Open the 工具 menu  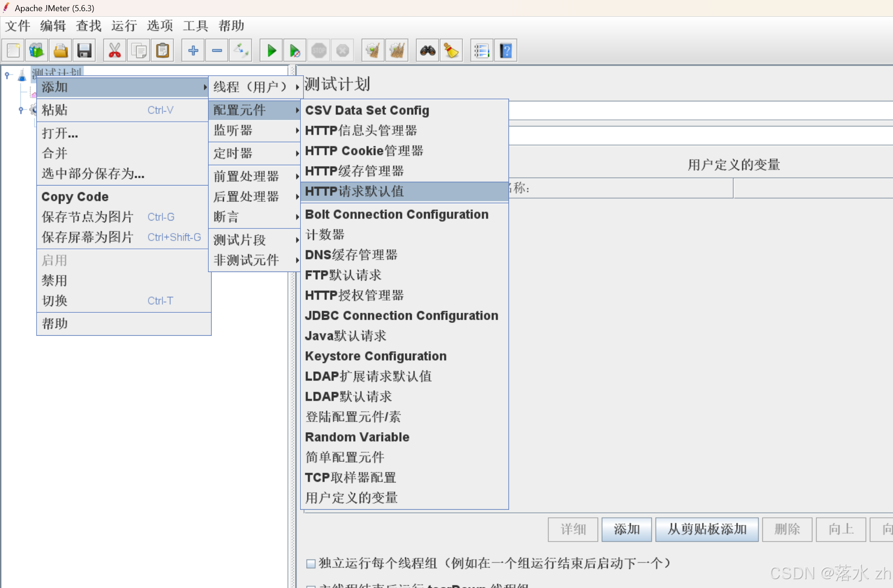(x=195, y=26)
